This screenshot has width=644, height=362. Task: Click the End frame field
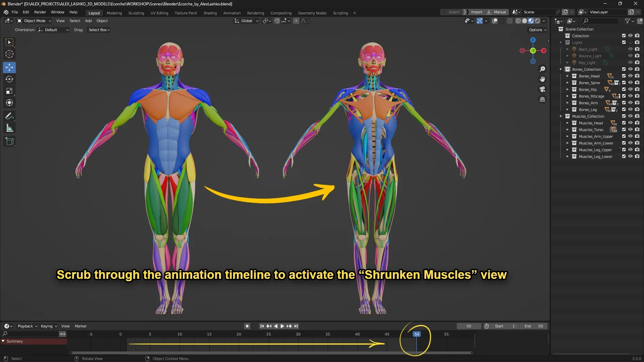coord(534,326)
